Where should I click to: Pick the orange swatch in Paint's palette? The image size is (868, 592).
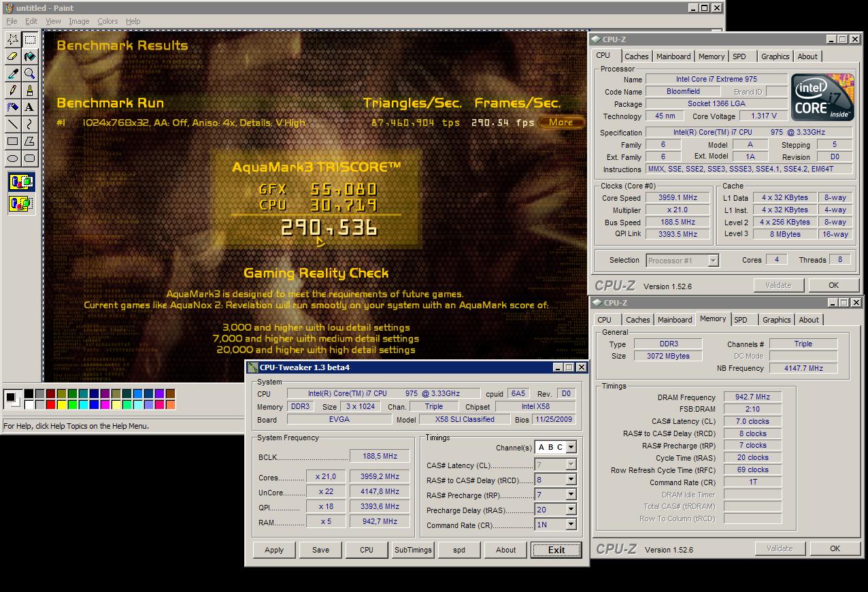tap(170, 405)
